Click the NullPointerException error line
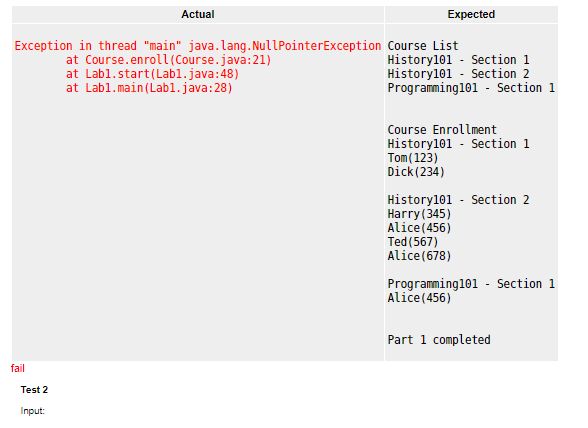The image size is (588, 428). click(x=198, y=46)
